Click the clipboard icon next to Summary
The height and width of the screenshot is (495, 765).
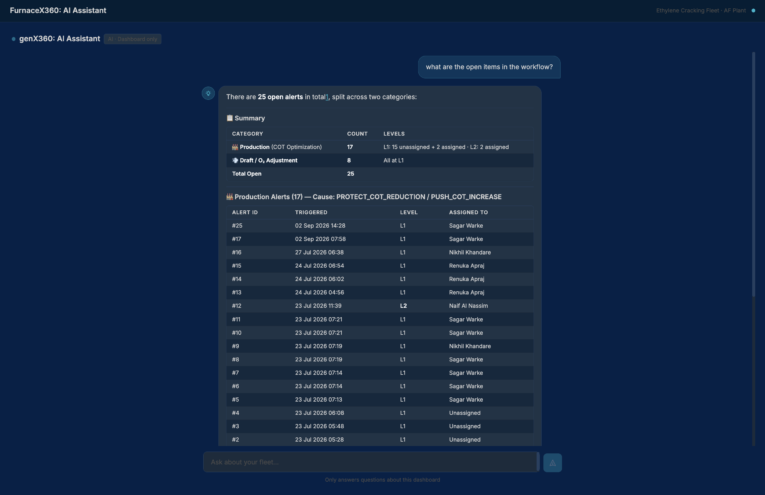[229, 118]
